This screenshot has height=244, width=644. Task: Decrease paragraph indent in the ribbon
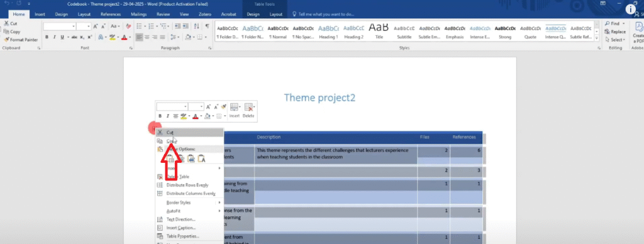177,26
